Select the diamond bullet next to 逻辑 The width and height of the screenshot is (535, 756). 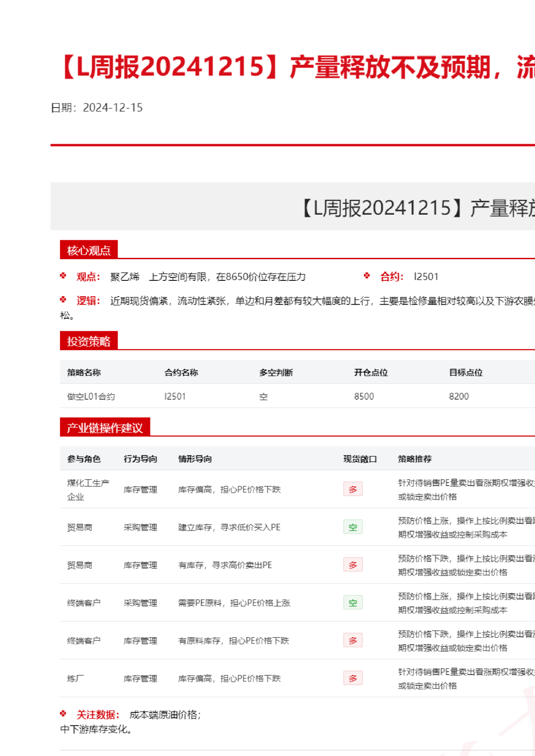point(63,300)
